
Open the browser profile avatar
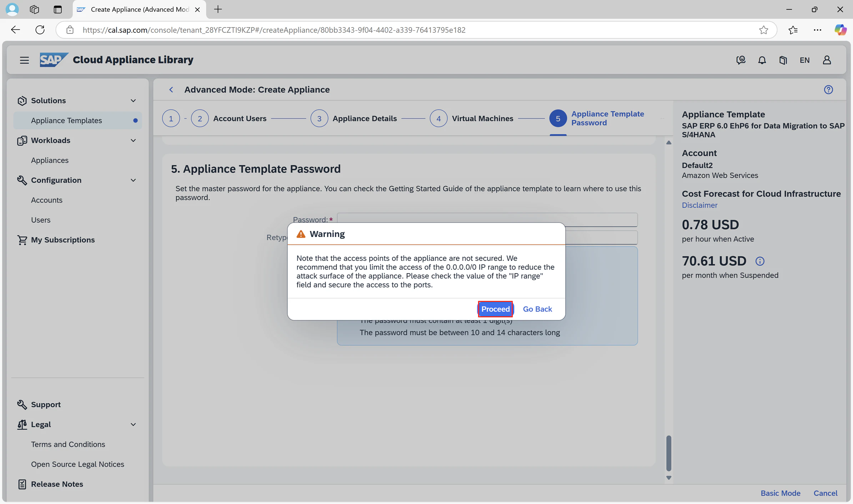click(12, 9)
